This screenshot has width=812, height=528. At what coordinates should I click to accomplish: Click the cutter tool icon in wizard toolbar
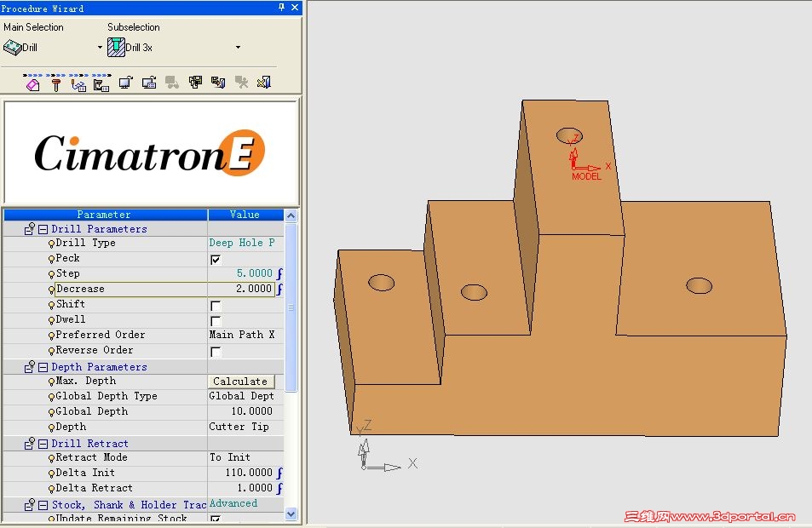pos(56,83)
